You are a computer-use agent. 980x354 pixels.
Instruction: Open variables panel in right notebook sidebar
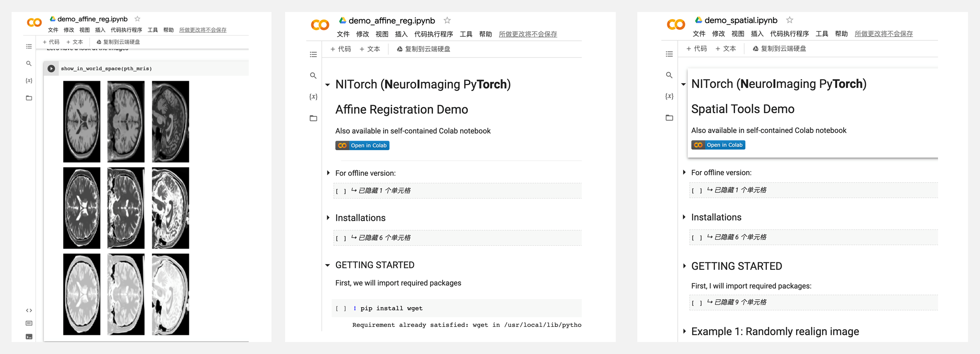pyautogui.click(x=669, y=96)
